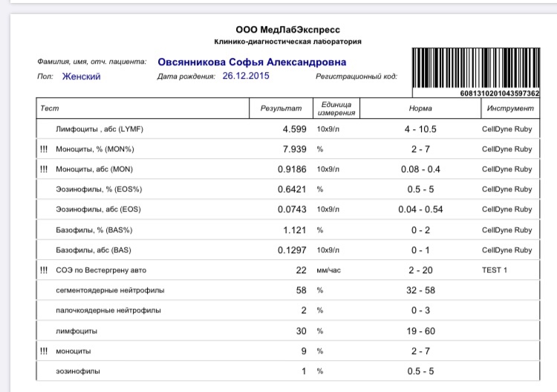Click the Тест column header
Screen dimensions: 557x392
[49, 108]
